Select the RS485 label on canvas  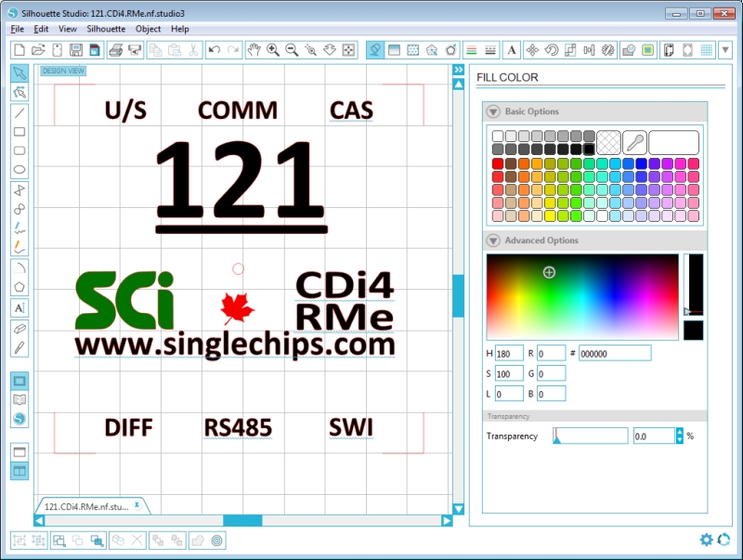[238, 427]
